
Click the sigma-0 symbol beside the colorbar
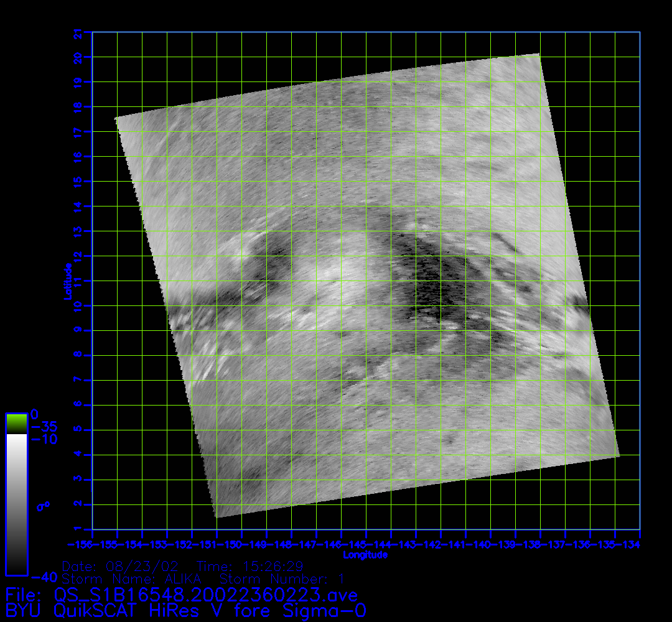click(x=42, y=505)
